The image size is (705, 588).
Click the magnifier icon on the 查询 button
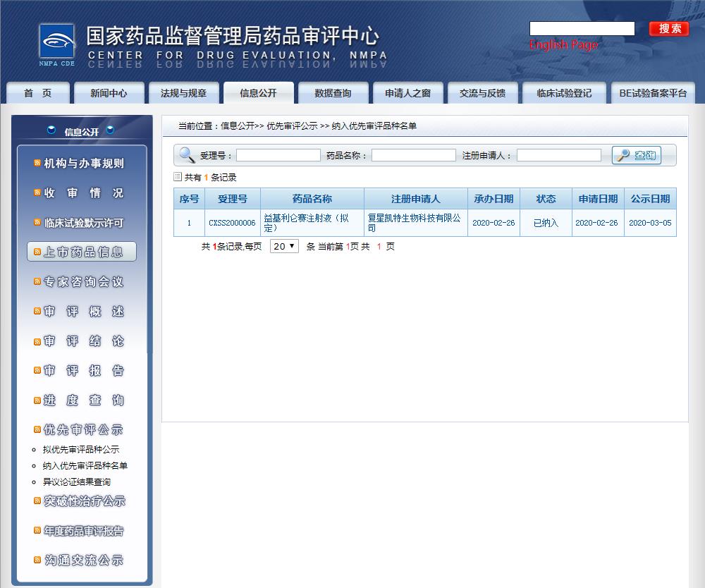click(624, 154)
